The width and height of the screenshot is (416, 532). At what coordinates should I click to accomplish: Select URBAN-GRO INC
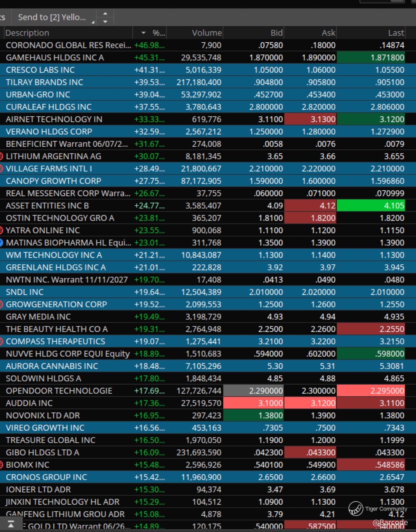38,95
